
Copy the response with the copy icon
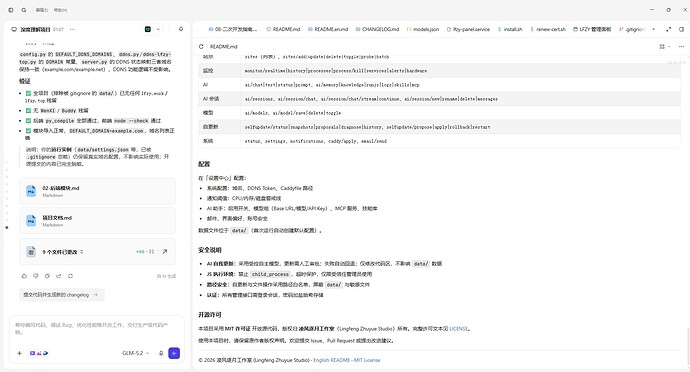click(47, 276)
